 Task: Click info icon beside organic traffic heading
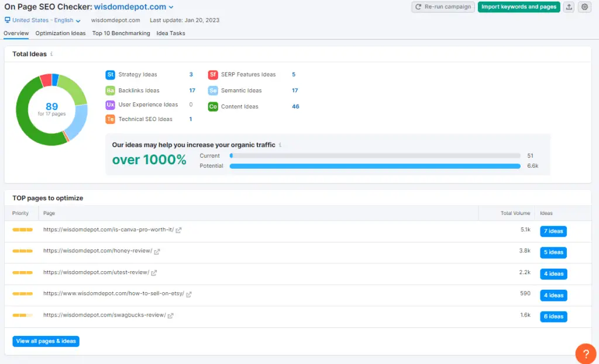[280, 145]
